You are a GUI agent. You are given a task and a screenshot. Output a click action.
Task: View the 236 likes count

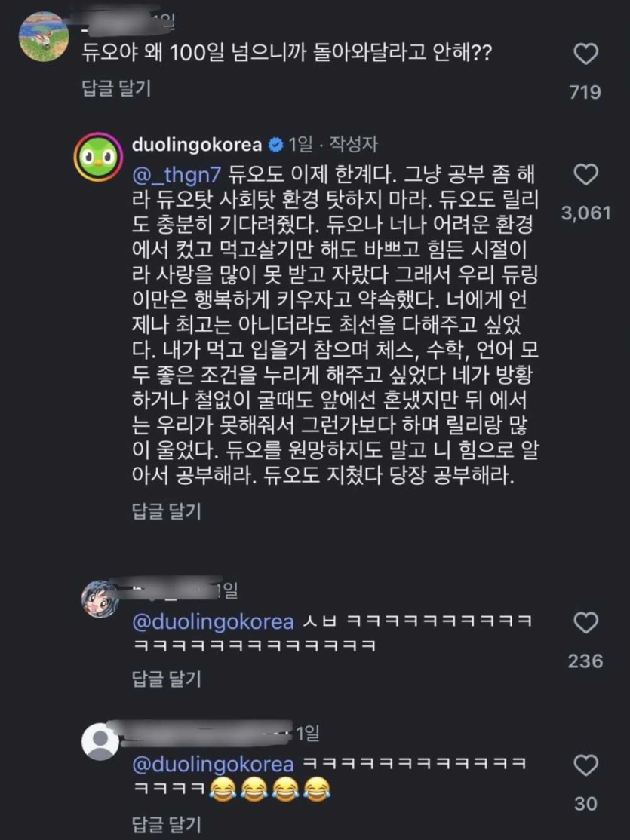tap(586, 661)
